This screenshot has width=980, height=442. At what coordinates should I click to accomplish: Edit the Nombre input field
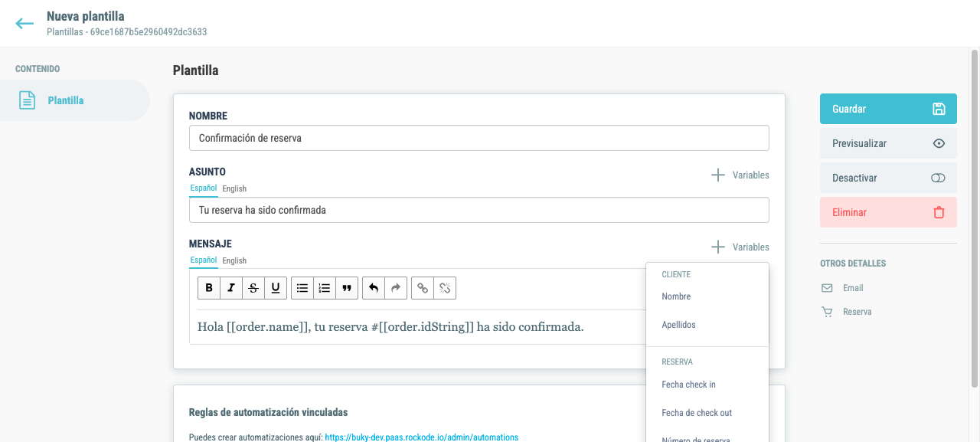click(479, 138)
